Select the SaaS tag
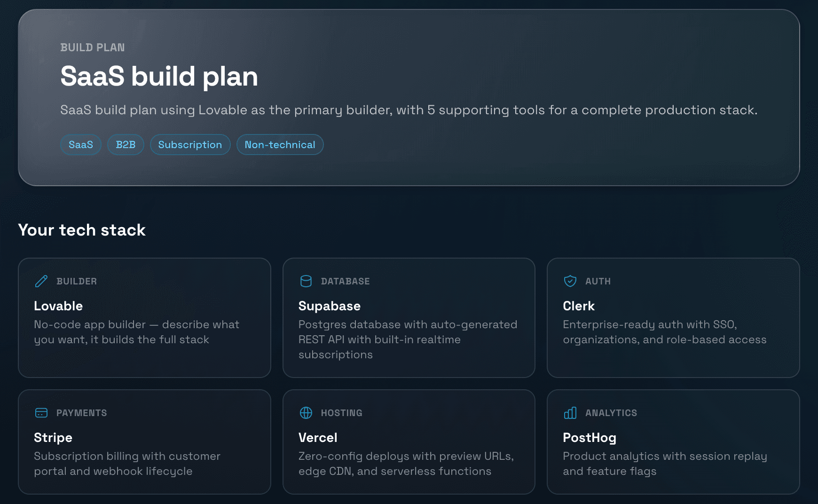 (x=81, y=145)
